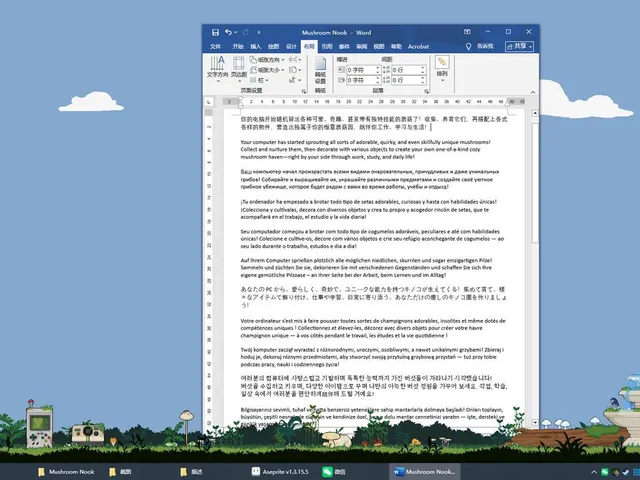The image size is (640, 480).
Task: Open the 页边距 (Margins) tool
Action: click(x=239, y=69)
